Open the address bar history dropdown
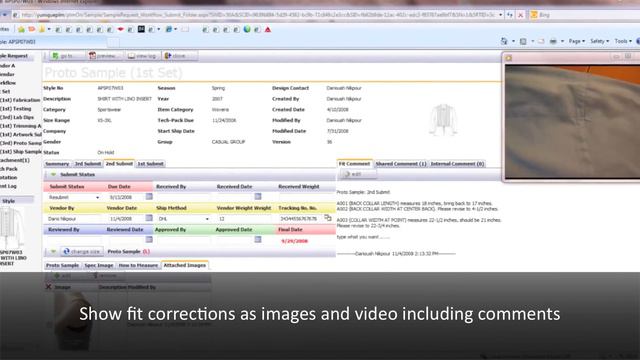640x360 pixels. point(500,15)
